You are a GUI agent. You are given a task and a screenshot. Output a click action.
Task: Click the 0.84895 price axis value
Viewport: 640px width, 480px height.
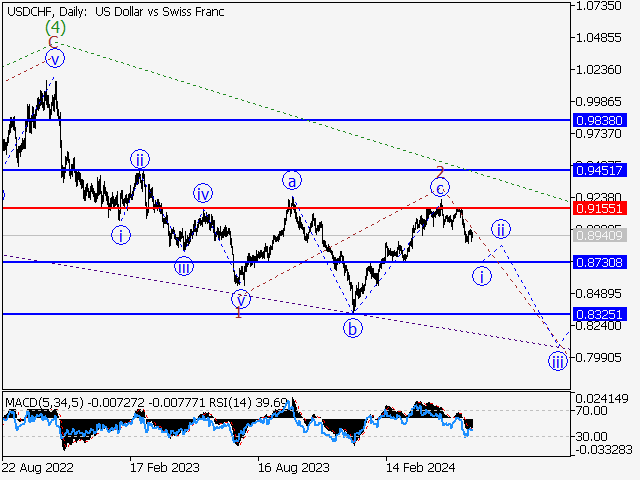[x=598, y=293]
